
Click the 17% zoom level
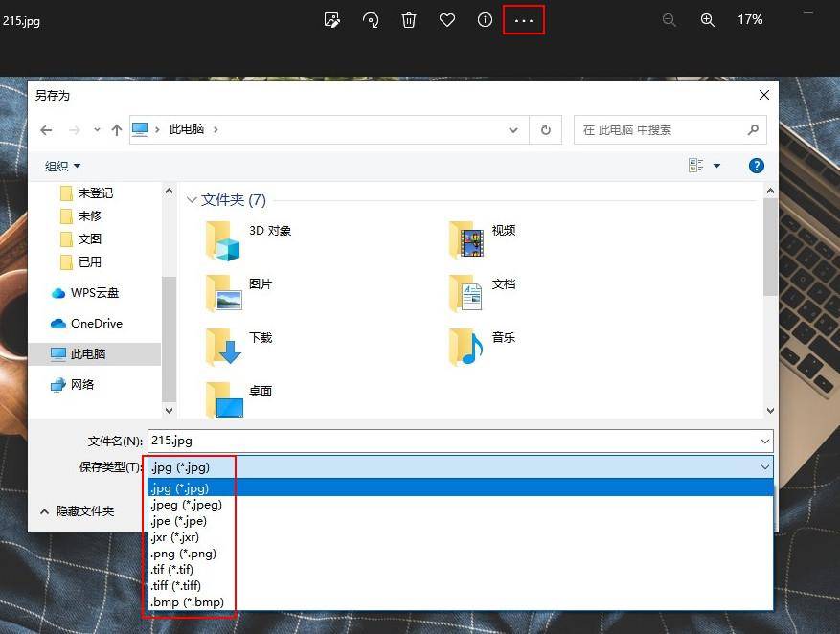click(x=750, y=20)
